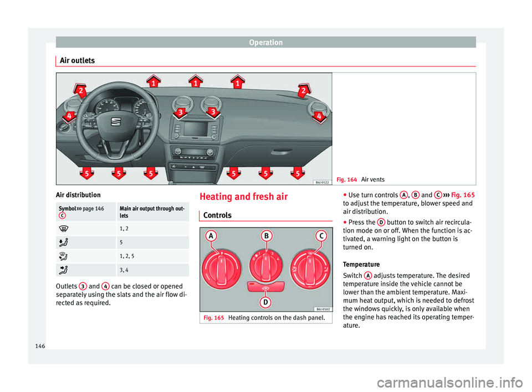
Task: Click the circled C symbol in table header
Action: (x=62, y=216)
